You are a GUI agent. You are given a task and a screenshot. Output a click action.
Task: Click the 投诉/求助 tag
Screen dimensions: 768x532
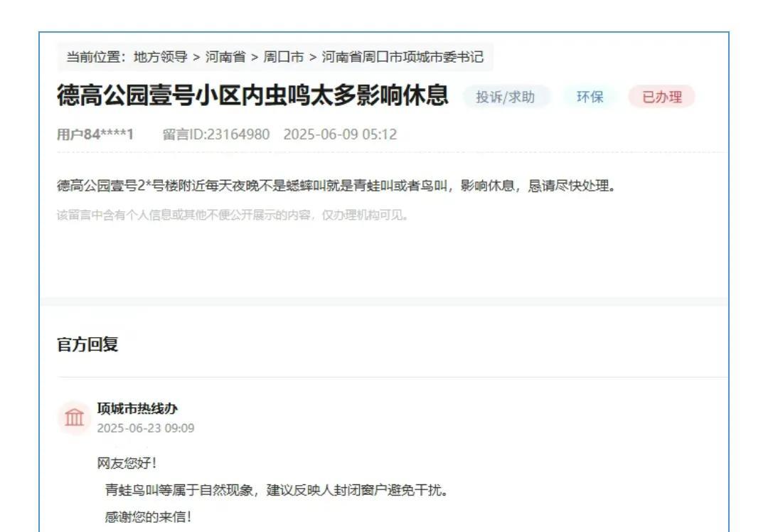coord(506,97)
